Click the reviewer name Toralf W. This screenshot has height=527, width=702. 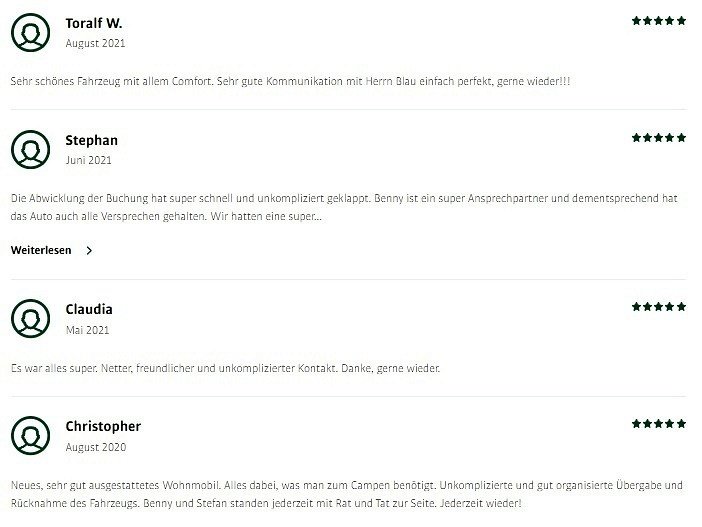pyautogui.click(x=94, y=23)
